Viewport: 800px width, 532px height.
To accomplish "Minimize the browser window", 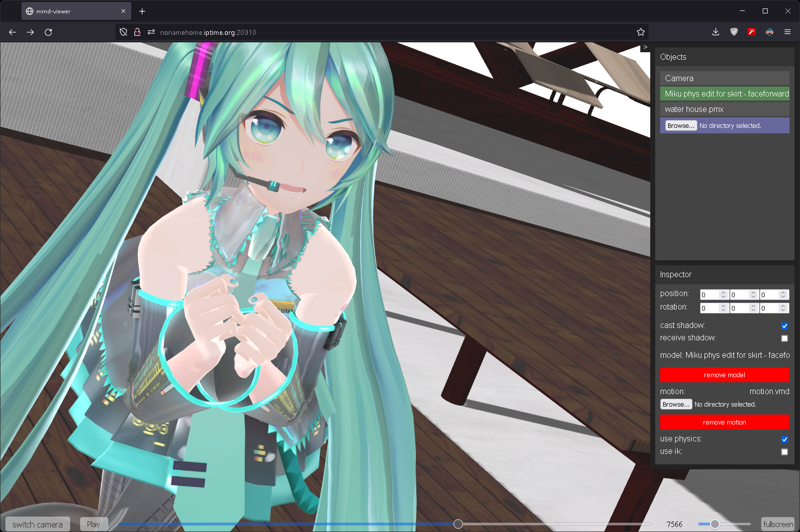I will (x=742, y=11).
